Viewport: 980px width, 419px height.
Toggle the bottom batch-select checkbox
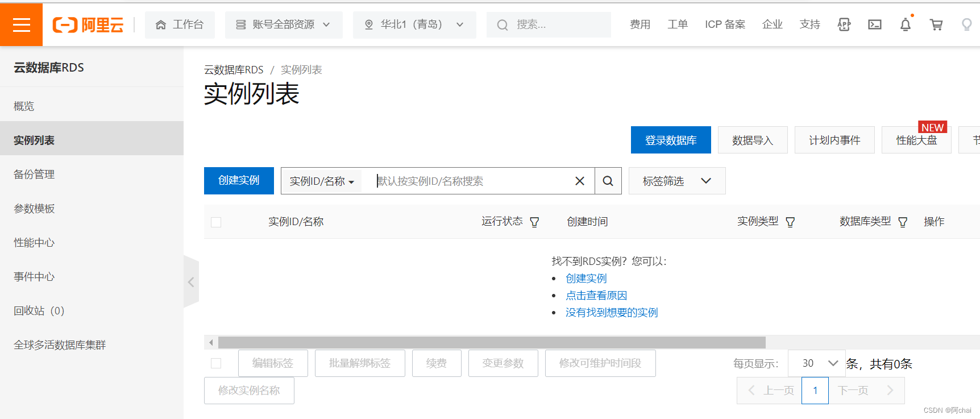216,363
